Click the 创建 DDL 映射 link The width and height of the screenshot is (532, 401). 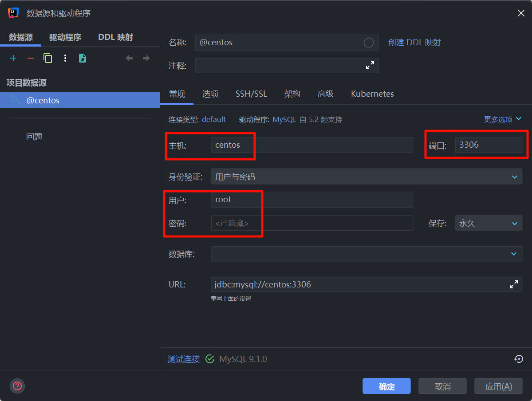coord(414,43)
